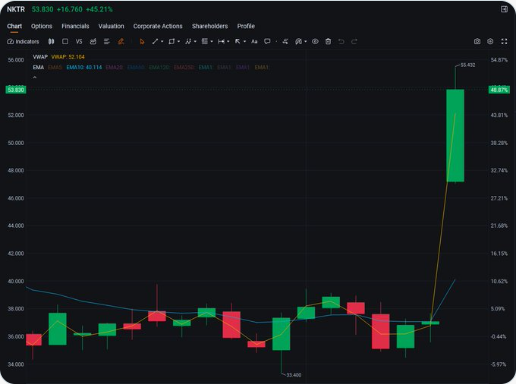Click the VWAP indicator name
This screenshot has width=516, height=384.
(40, 57)
